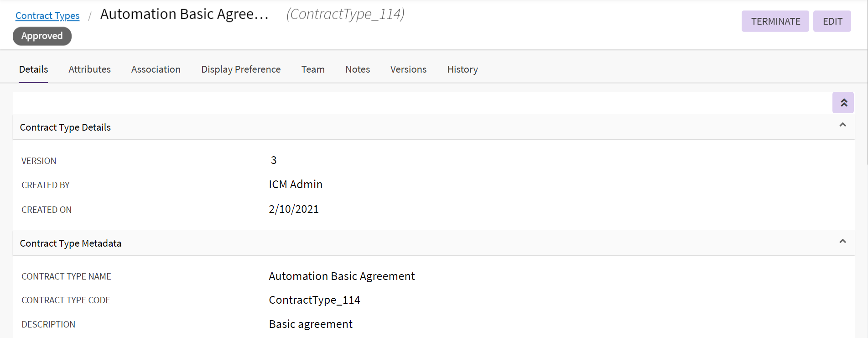Click the Contract Type Metadata header

(71, 243)
